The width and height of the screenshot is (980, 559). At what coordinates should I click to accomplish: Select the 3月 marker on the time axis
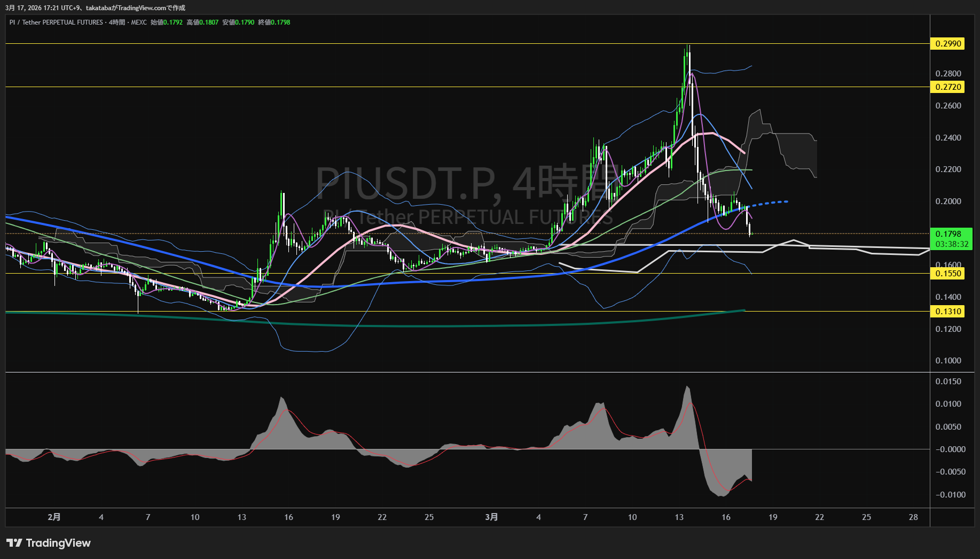point(491,517)
